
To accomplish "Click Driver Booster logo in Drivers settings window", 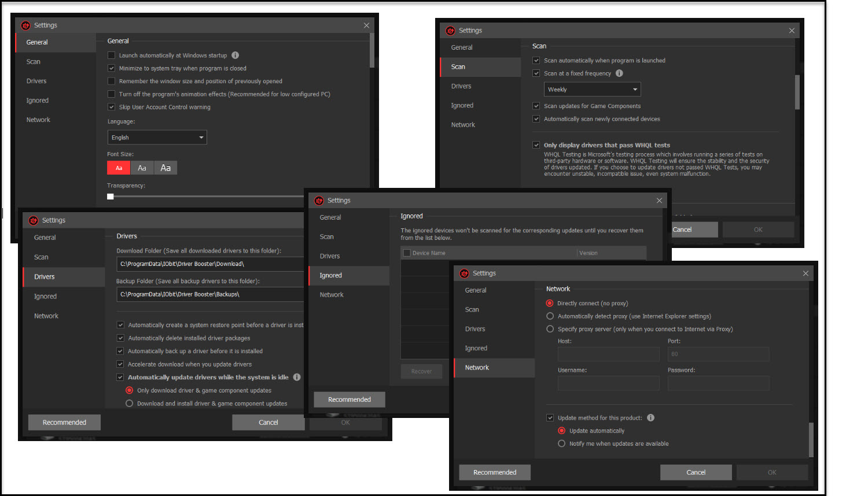I will [x=34, y=220].
